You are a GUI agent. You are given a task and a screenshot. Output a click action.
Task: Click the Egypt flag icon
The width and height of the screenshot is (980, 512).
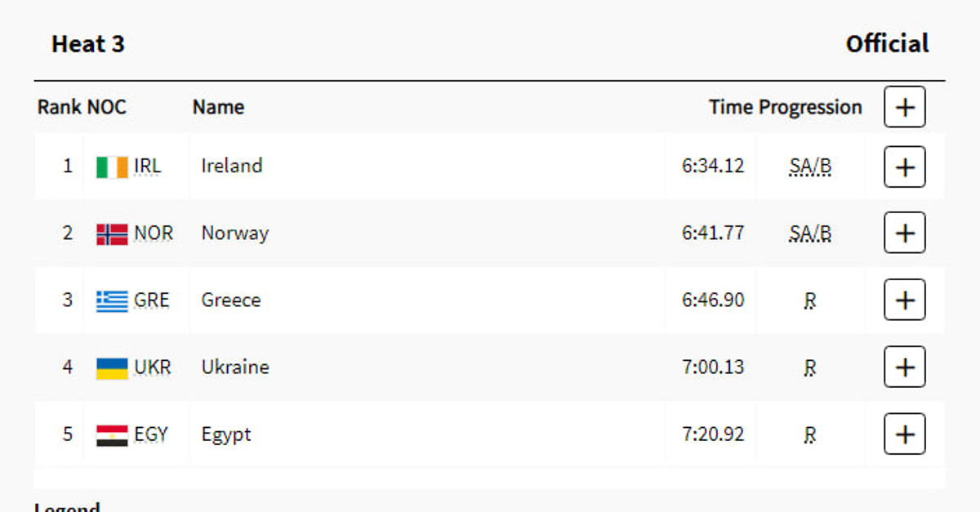[112, 434]
